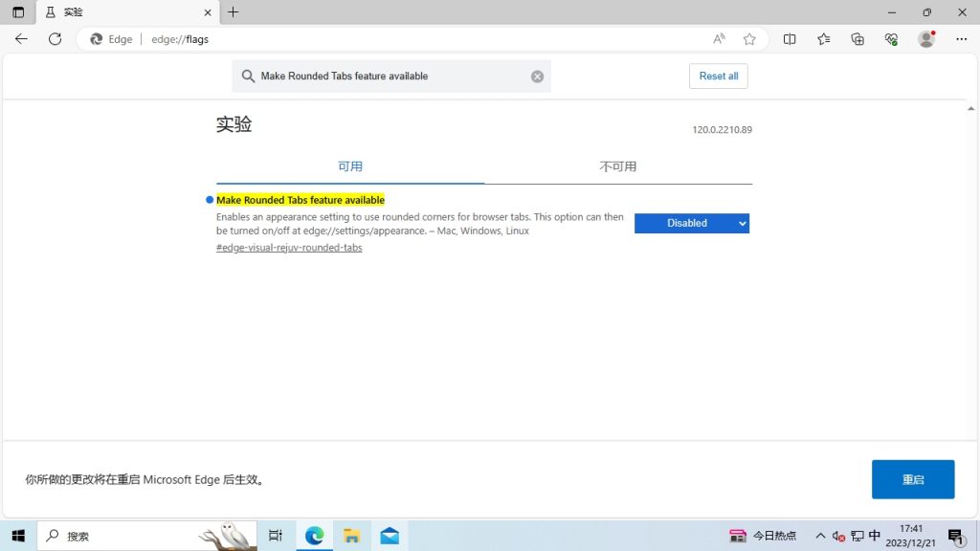The image size is (980, 551).
Task: Switch to the 可用 tab
Action: point(350,166)
